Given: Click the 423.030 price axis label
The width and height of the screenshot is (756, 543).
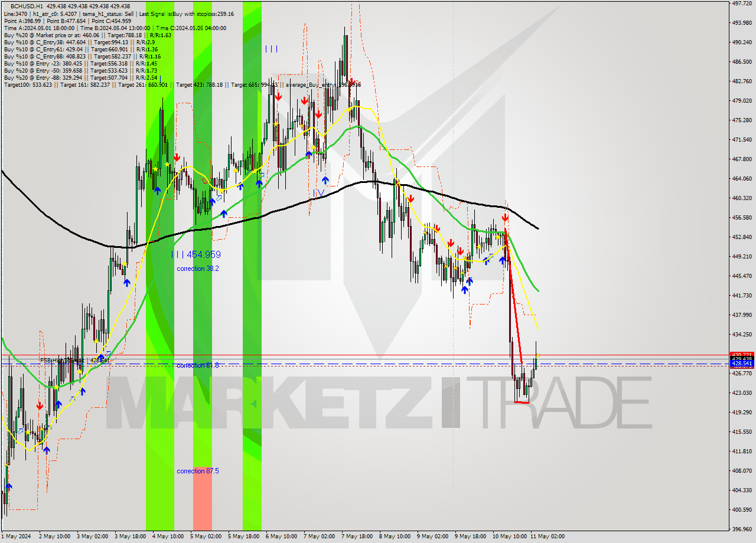Looking at the screenshot, I should pos(741,393).
